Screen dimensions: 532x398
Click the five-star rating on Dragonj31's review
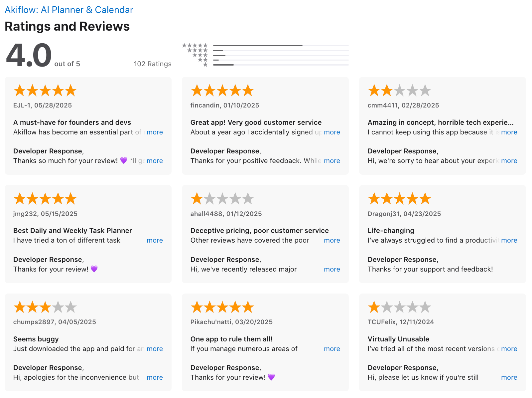399,199
